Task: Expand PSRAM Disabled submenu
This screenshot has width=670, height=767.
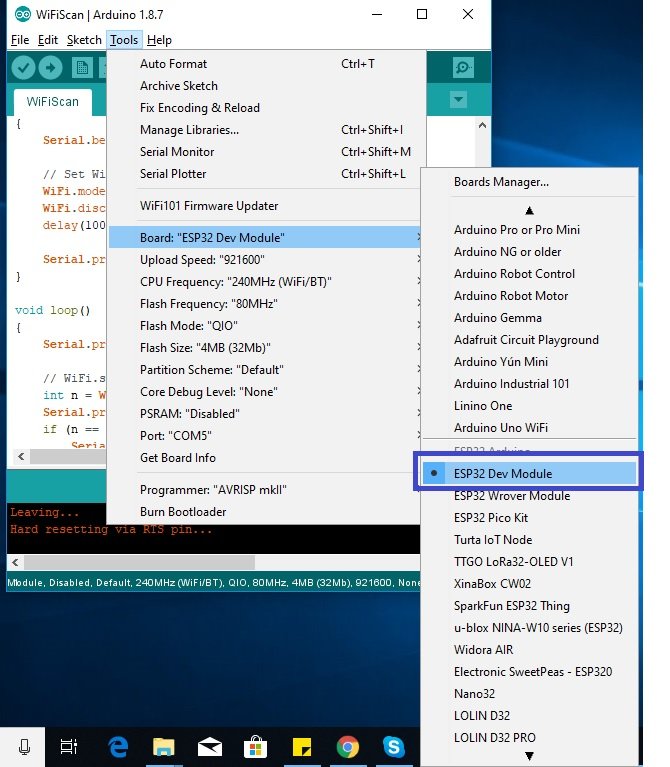Action: click(x=264, y=414)
